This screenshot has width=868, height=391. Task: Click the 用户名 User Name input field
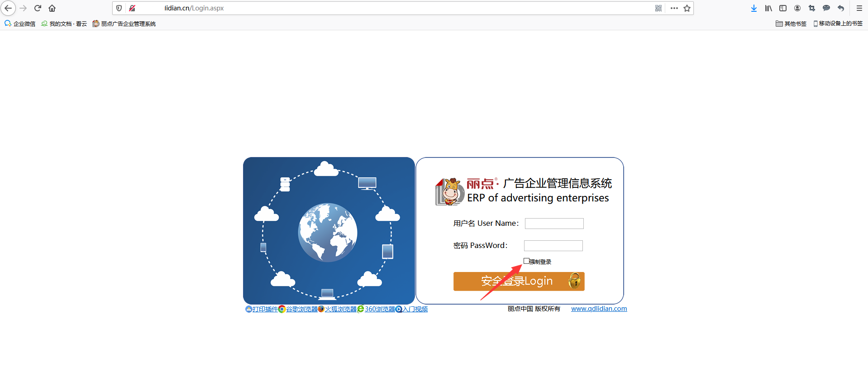[x=554, y=224]
